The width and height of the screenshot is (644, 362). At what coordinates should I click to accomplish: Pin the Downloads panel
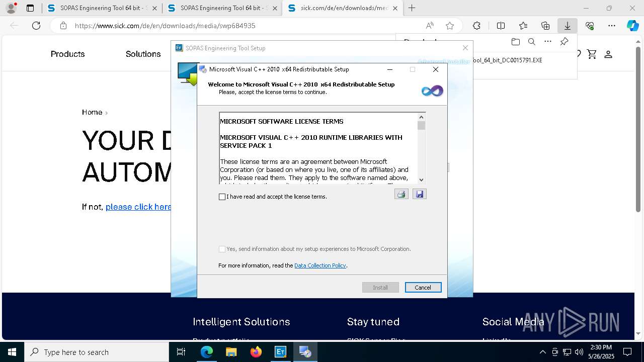(x=564, y=42)
